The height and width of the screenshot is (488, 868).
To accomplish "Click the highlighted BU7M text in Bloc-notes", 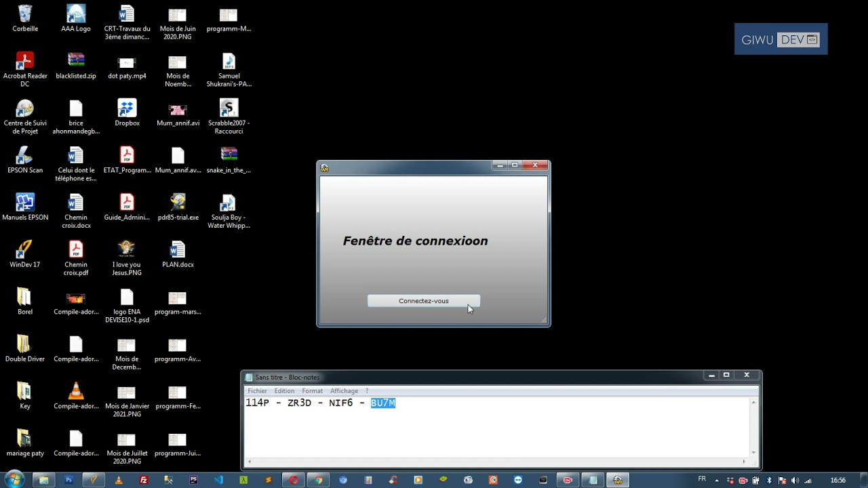I will click(x=382, y=403).
